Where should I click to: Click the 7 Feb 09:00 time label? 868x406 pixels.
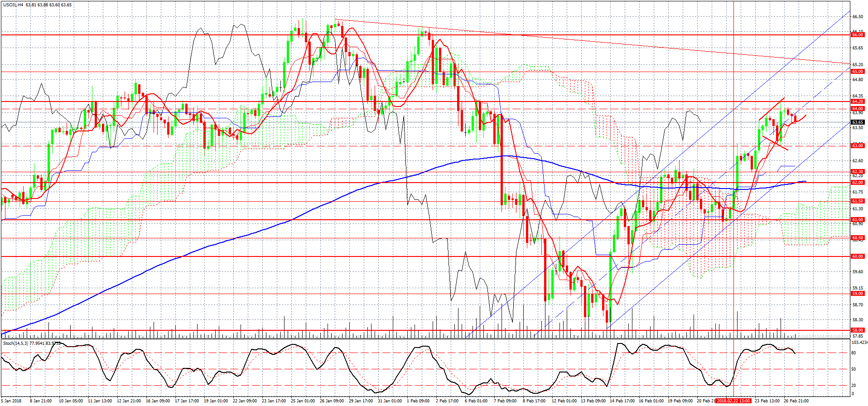click(505, 401)
